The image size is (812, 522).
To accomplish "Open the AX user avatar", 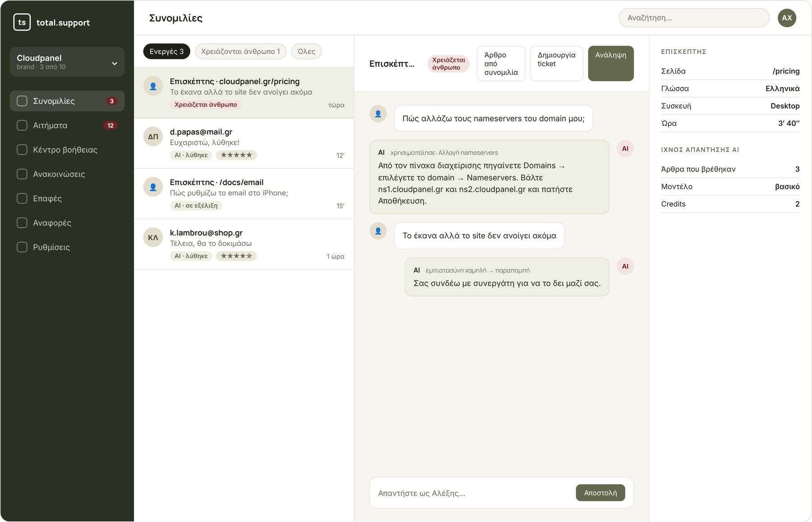I will click(787, 18).
